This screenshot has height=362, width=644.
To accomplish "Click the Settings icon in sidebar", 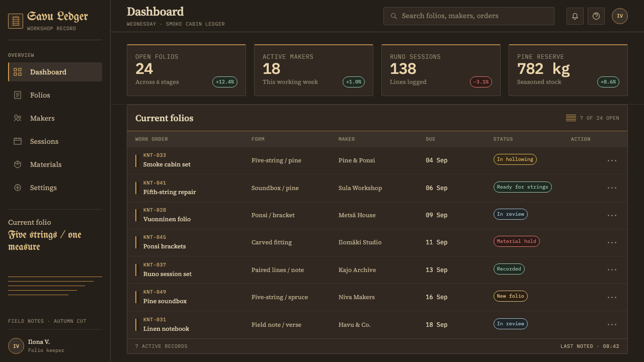I will click(18, 188).
